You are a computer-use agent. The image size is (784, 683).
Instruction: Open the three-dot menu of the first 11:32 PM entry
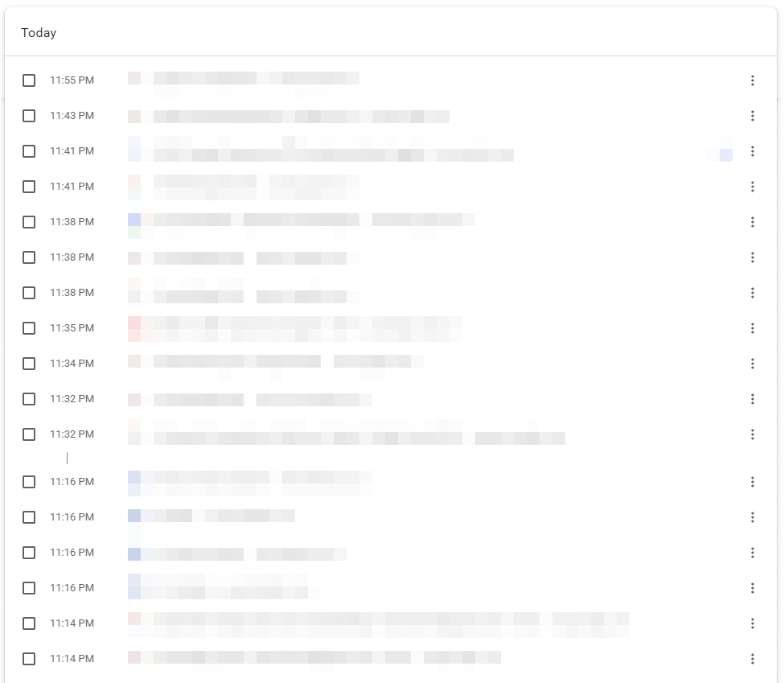pyautogui.click(x=752, y=399)
